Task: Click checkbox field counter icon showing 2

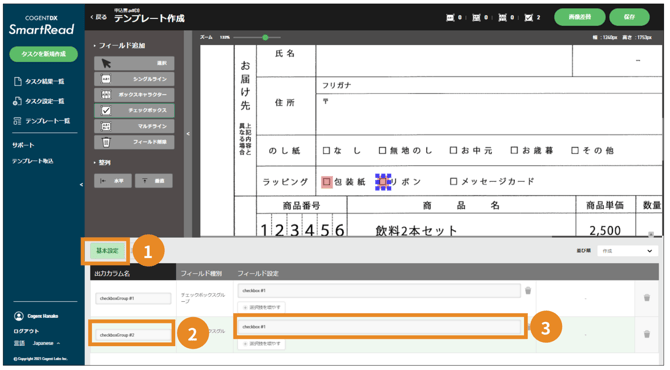Action: 529,18
